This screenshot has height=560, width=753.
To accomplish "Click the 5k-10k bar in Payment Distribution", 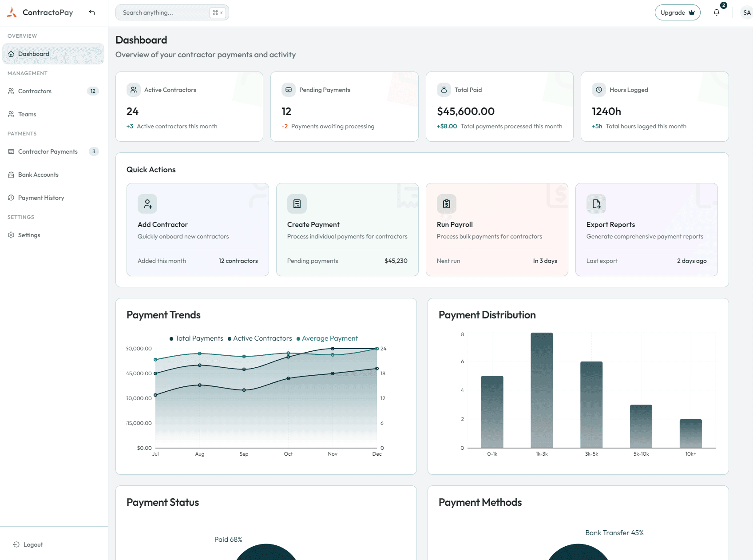I will coord(641,426).
